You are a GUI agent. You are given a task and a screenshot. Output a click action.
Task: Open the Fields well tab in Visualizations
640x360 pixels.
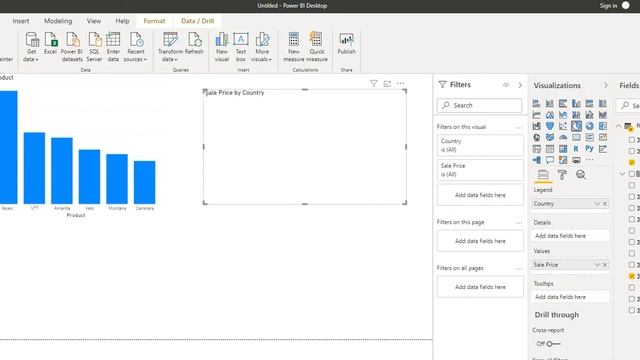coord(543,175)
